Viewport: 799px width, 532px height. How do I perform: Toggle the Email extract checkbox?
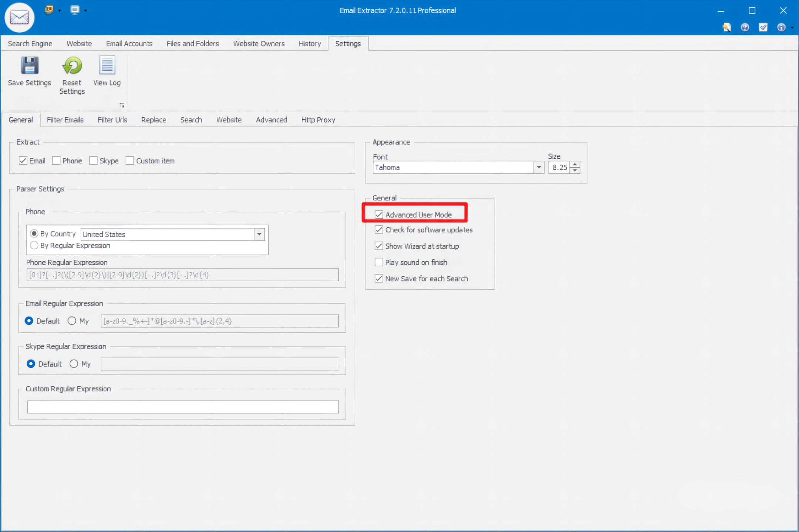pos(23,161)
